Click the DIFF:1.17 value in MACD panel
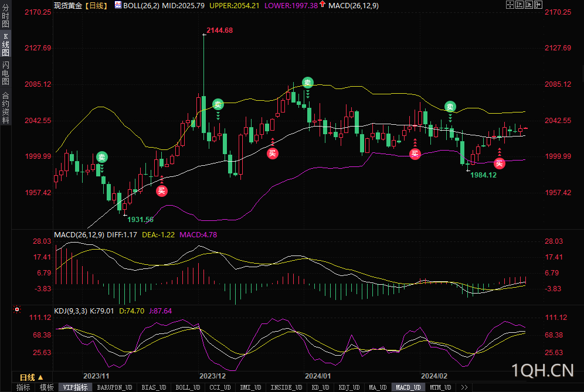 click(122, 235)
